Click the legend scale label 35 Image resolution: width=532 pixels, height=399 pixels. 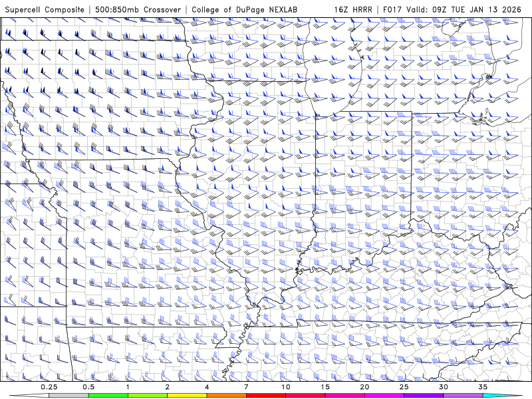(483, 387)
